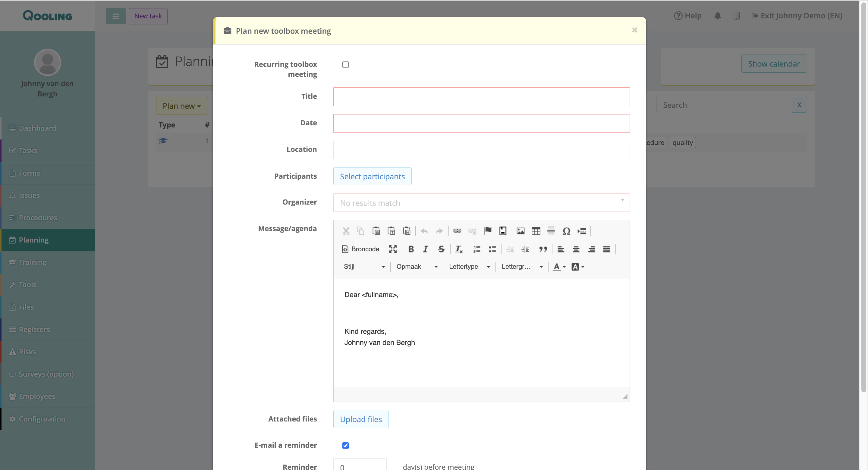Enable the Recurring toolbox meeting checkbox
This screenshot has height=470, width=868.
pyautogui.click(x=345, y=65)
